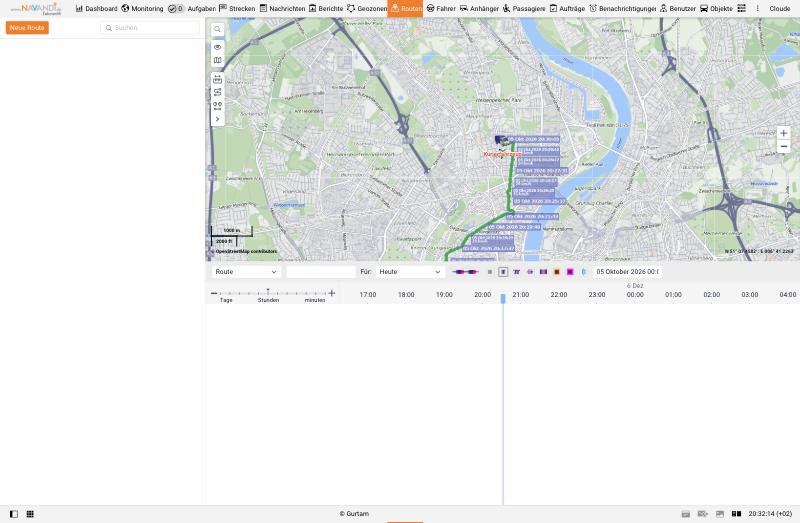The image size is (800, 523).
Task: Click the first bottom-right status bar icon
Action: click(x=686, y=514)
